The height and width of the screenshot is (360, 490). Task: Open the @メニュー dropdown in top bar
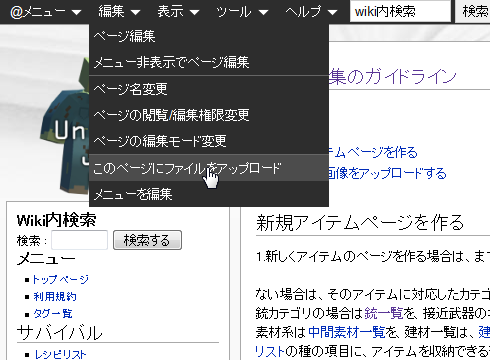[46, 12]
